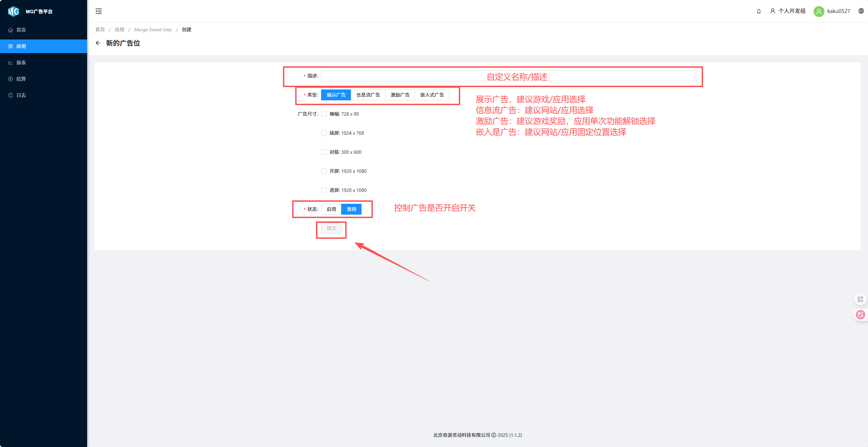This screenshot has height=447, width=868.
Task: Open 结算 in the sidebar menu
Action: click(x=21, y=79)
